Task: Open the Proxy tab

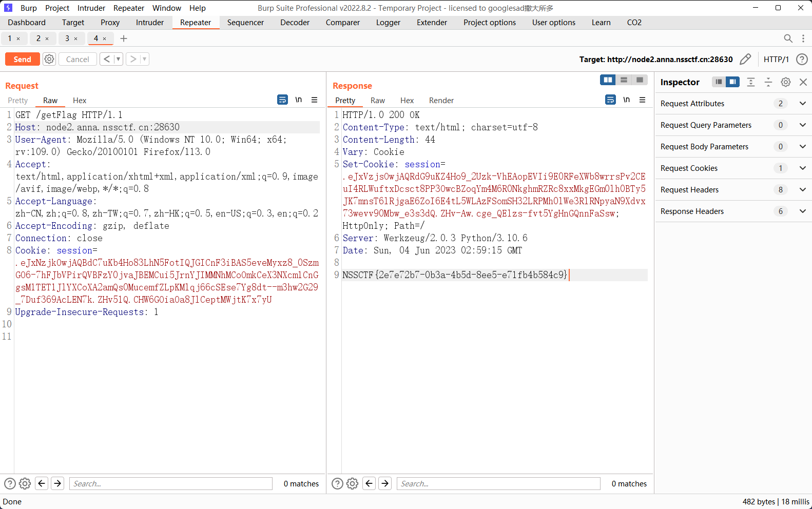Action: click(x=110, y=23)
